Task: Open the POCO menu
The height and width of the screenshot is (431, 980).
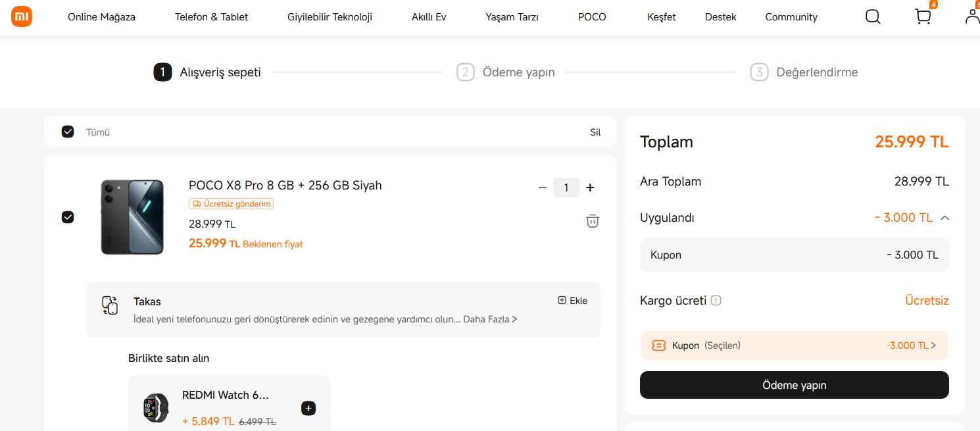Action: 592,17
